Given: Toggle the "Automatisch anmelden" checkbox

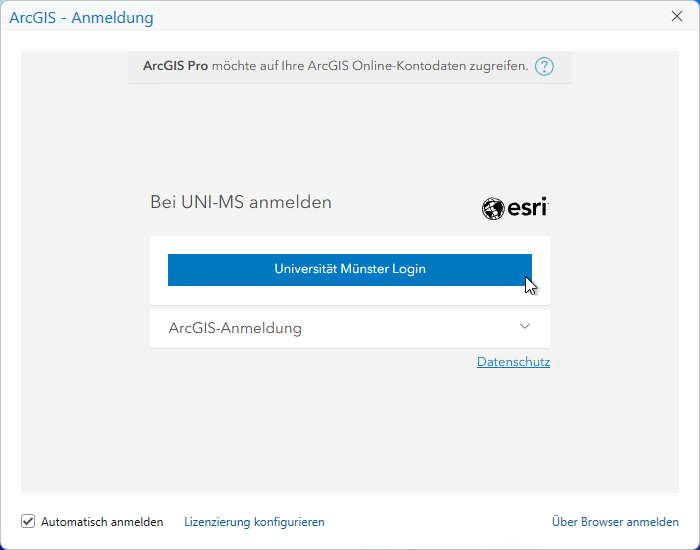Looking at the screenshot, I should (28, 521).
